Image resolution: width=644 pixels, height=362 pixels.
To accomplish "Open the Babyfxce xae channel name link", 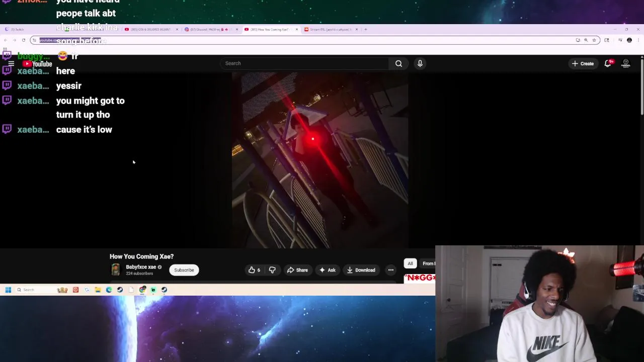I will tap(141, 267).
